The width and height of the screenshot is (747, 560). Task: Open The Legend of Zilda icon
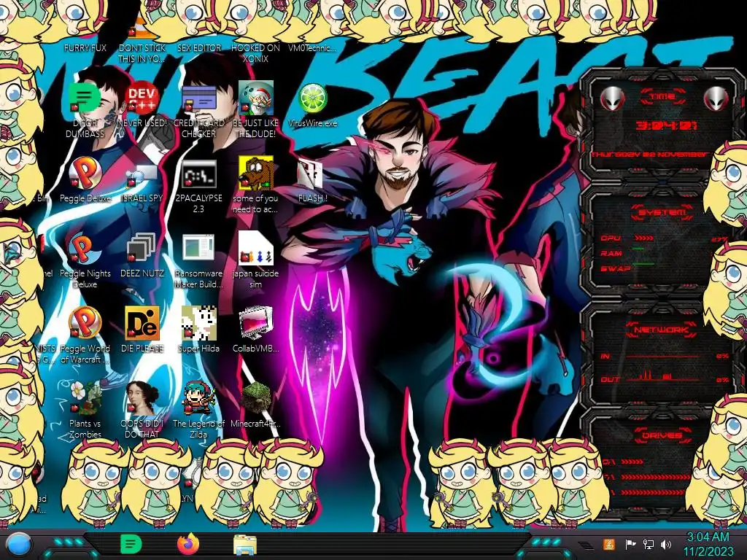tap(198, 398)
